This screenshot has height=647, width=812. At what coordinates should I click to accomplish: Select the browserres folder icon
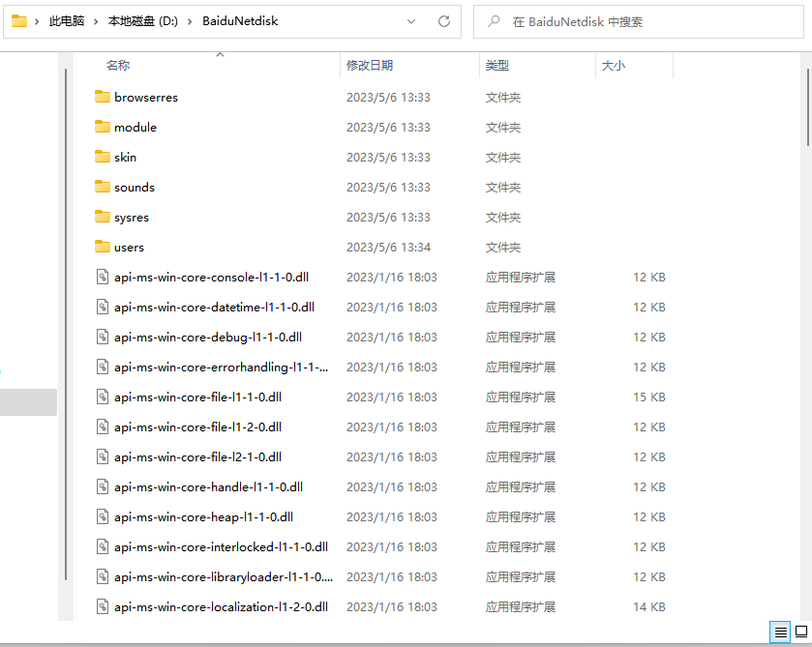(103, 97)
